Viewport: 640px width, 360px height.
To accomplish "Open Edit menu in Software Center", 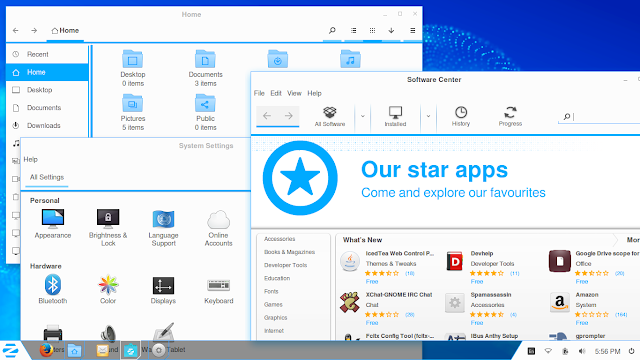I will click(x=276, y=93).
